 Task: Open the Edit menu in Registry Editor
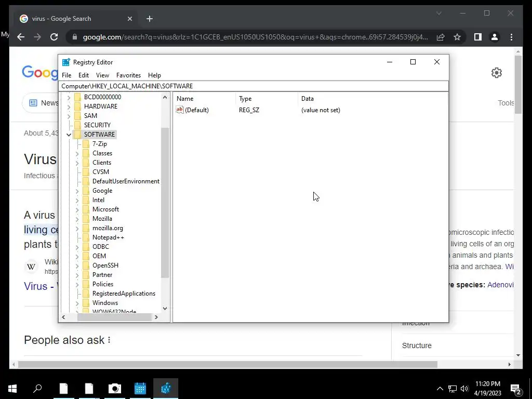tap(84, 75)
